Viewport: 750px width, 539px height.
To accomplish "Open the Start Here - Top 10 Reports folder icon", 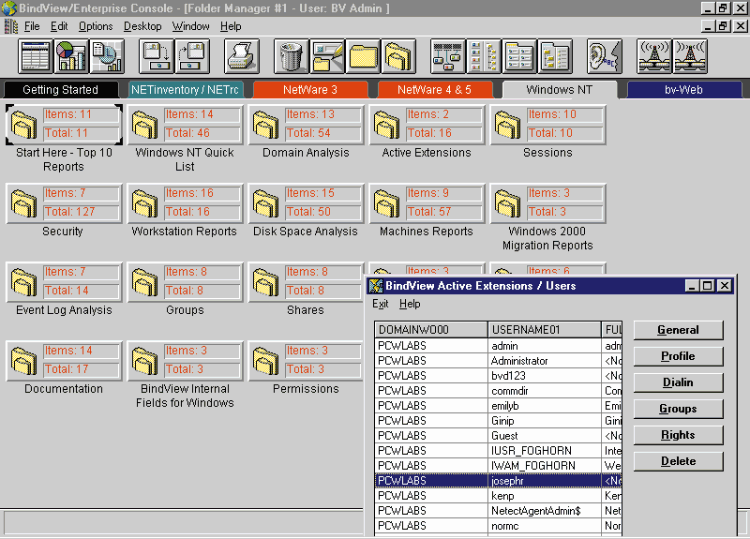I will [23, 124].
